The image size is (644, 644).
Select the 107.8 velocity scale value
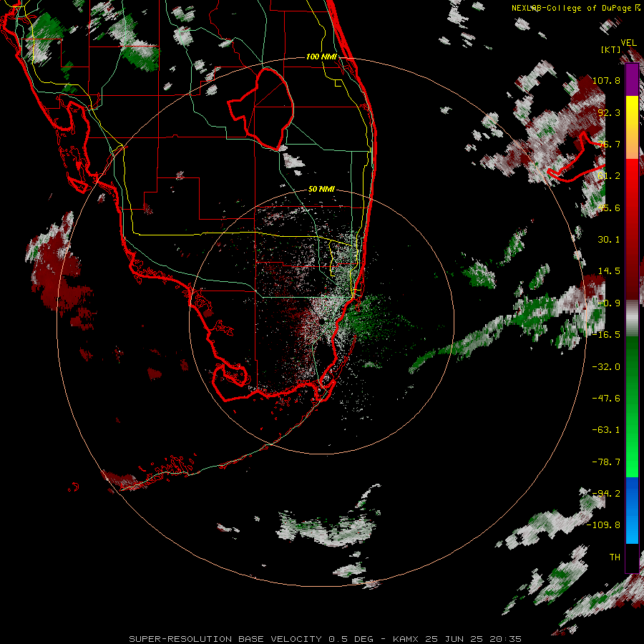coord(606,80)
